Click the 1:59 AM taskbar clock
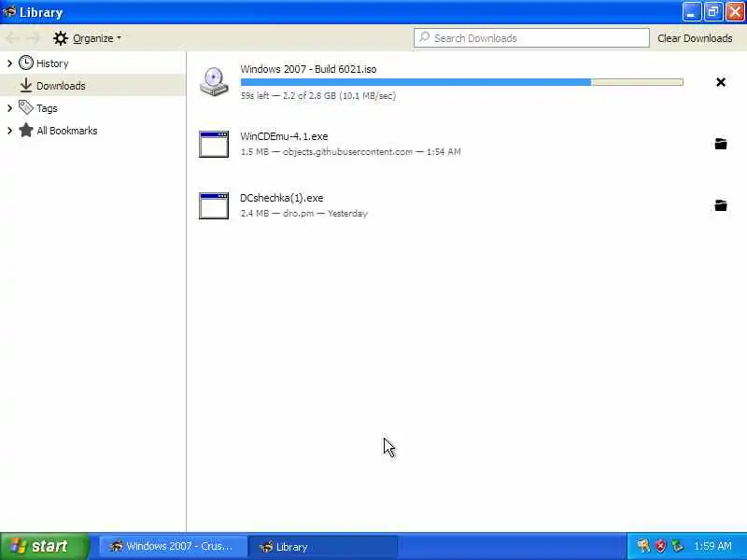This screenshot has height=560, width=747. pyautogui.click(x=712, y=546)
